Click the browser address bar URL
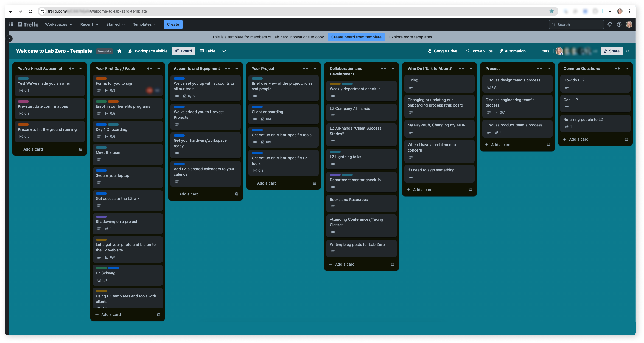Image resolution: width=644 pixels, height=343 pixels. click(x=97, y=11)
